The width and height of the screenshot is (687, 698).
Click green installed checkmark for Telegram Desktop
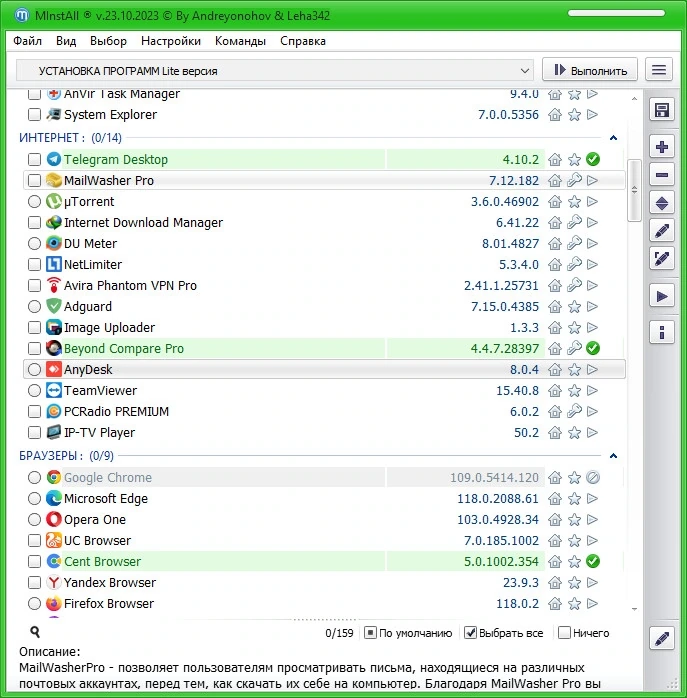coord(593,159)
